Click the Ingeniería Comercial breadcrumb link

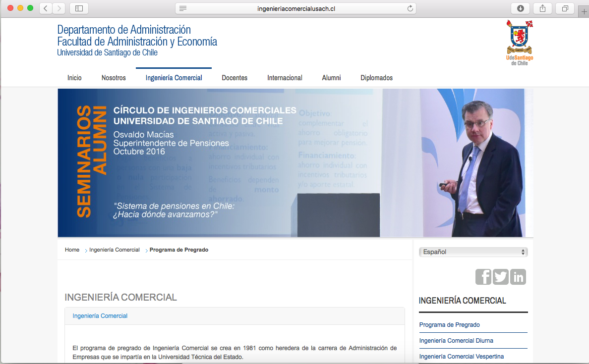click(x=114, y=250)
